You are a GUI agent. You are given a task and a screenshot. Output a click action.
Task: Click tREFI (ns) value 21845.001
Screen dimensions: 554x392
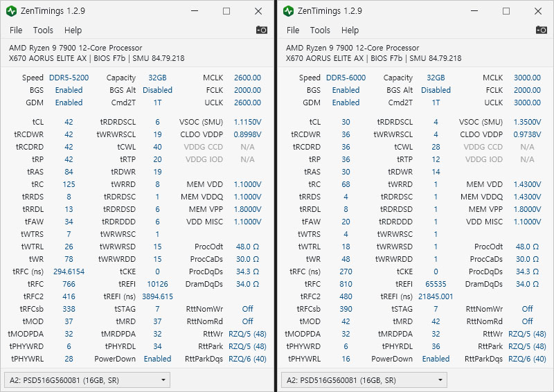(x=436, y=296)
